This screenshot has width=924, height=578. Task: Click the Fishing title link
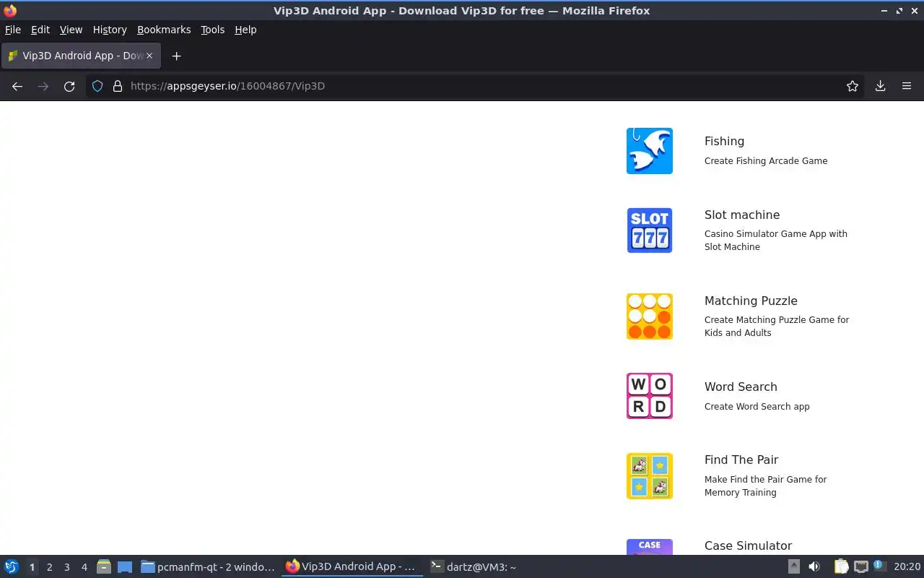[724, 141]
